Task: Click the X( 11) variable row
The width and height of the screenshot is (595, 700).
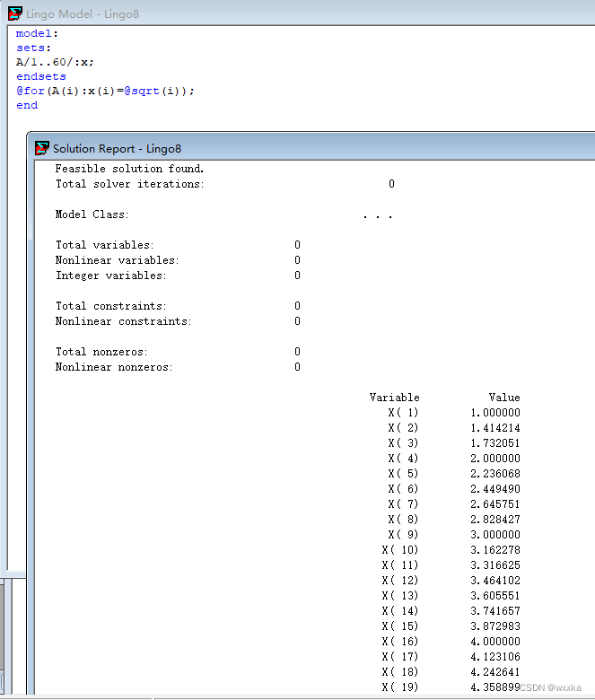Action: 451,565
